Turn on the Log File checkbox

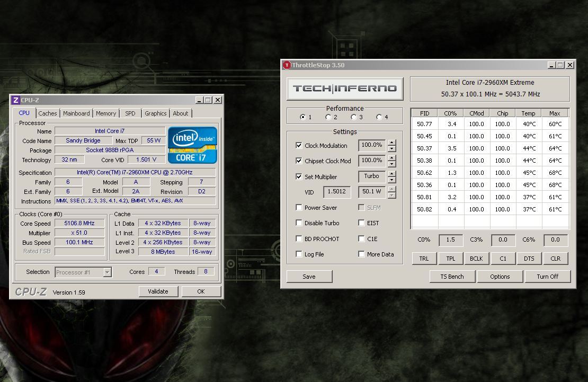[299, 254]
